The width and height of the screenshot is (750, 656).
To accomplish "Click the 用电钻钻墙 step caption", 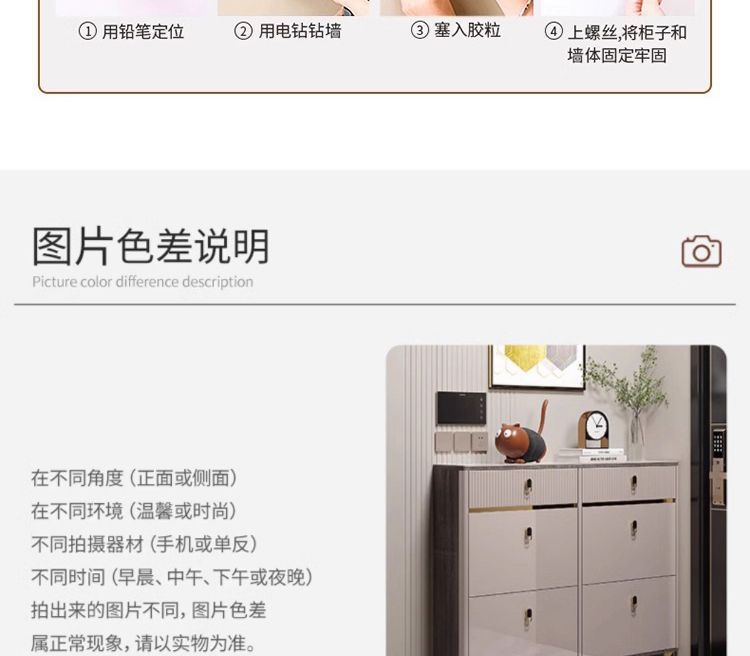I will tap(300, 32).
